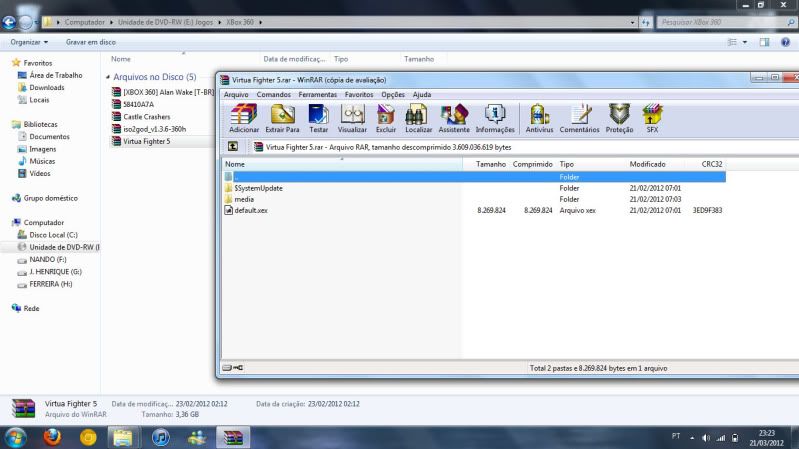This screenshot has height=449, width=799.
Task: Select Grupo doméstico in the sidebar
Action: click(45, 198)
